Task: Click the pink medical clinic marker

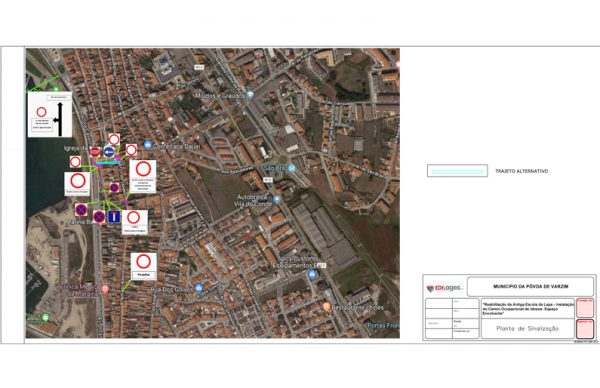Action: coord(105,289)
